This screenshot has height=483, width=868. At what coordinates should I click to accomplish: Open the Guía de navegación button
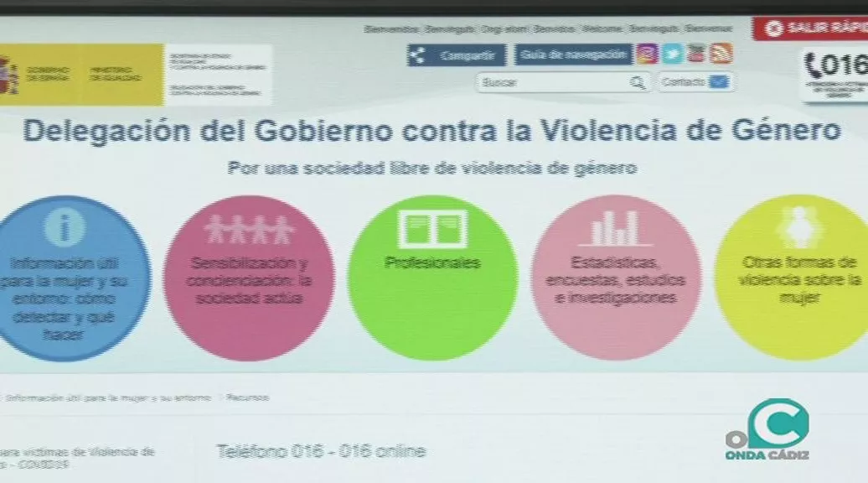click(x=573, y=55)
